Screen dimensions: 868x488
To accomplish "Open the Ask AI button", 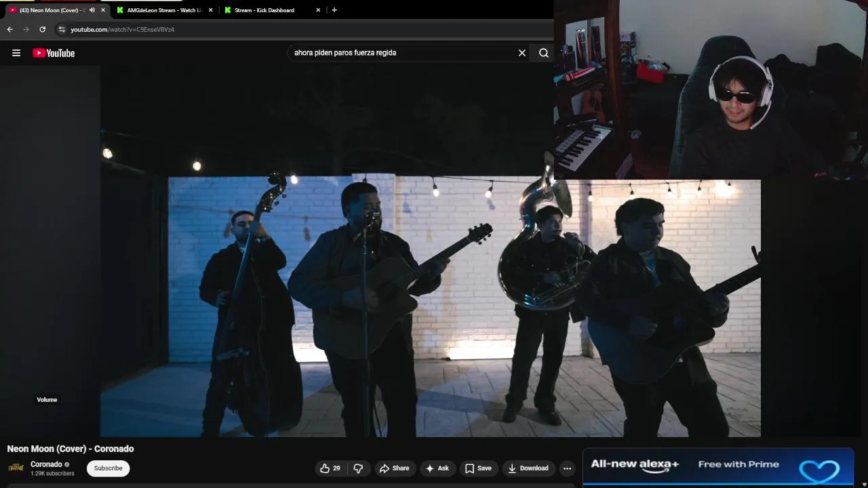I will pyautogui.click(x=437, y=468).
